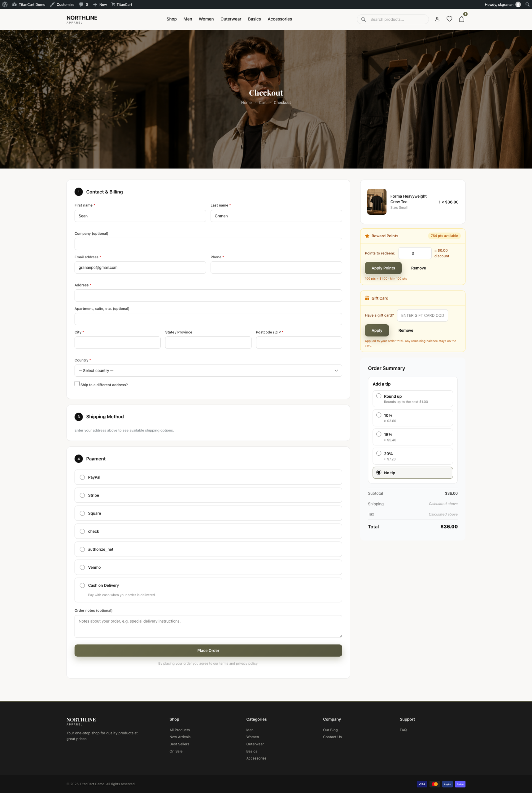Open the Accessories navigation item
The width and height of the screenshot is (532, 793).
(280, 19)
